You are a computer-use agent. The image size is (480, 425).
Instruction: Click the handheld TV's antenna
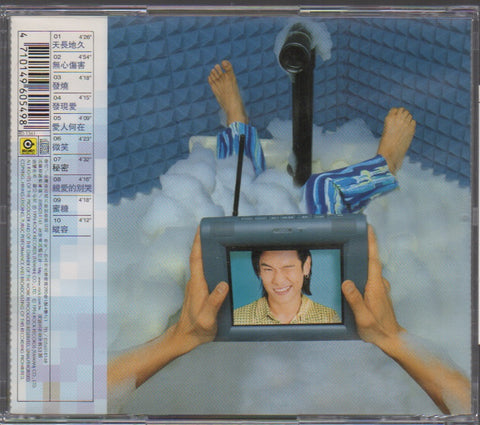239,176
